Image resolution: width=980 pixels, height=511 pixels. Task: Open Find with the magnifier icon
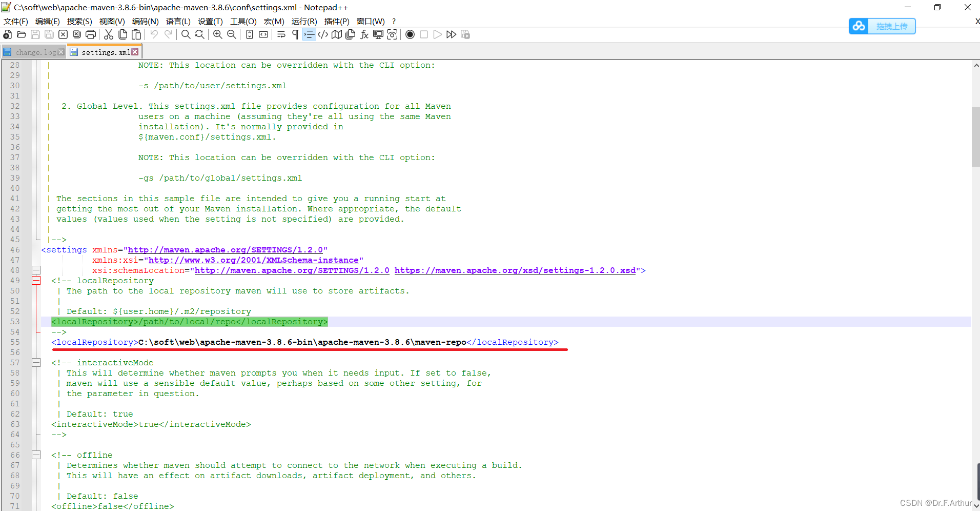click(x=186, y=34)
